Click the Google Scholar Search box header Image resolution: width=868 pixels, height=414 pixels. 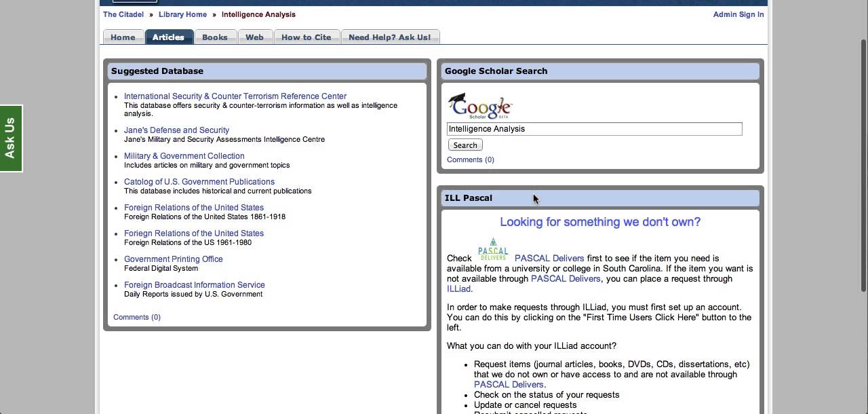[x=601, y=71]
